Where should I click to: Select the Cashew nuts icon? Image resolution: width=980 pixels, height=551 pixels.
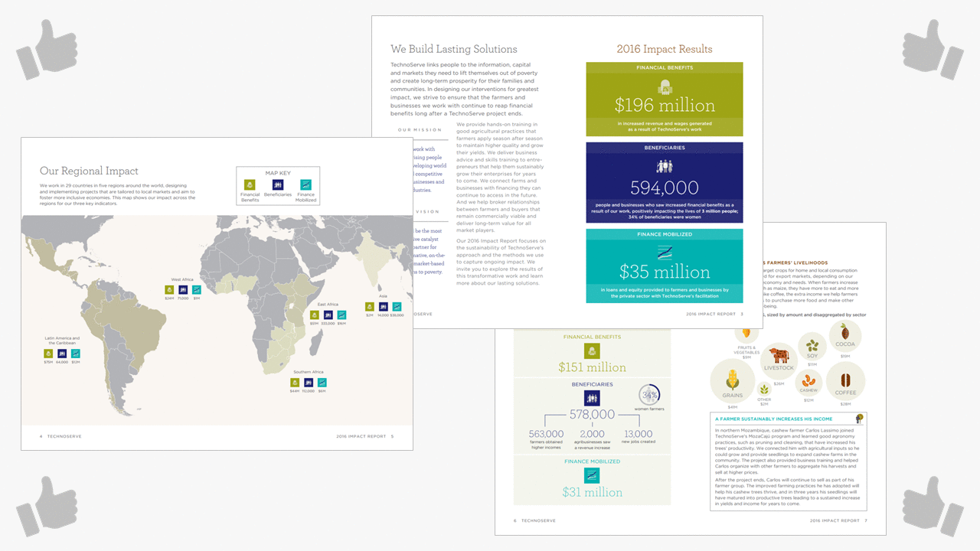click(808, 381)
